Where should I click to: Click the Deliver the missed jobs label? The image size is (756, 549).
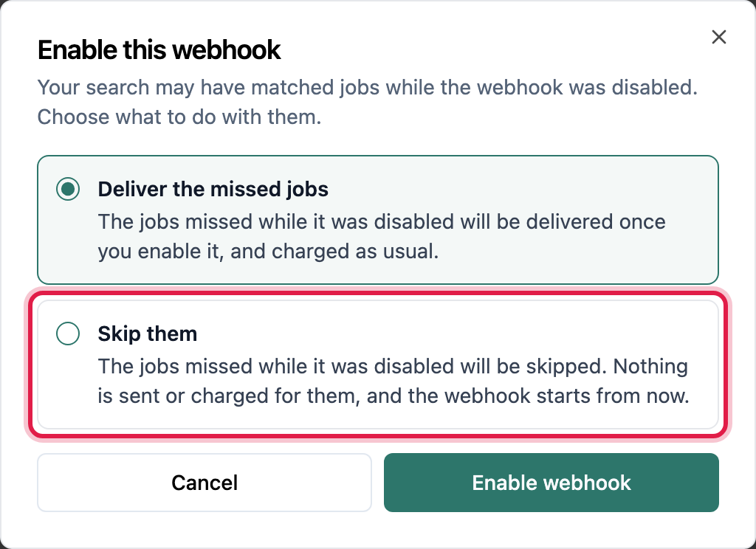point(213,189)
